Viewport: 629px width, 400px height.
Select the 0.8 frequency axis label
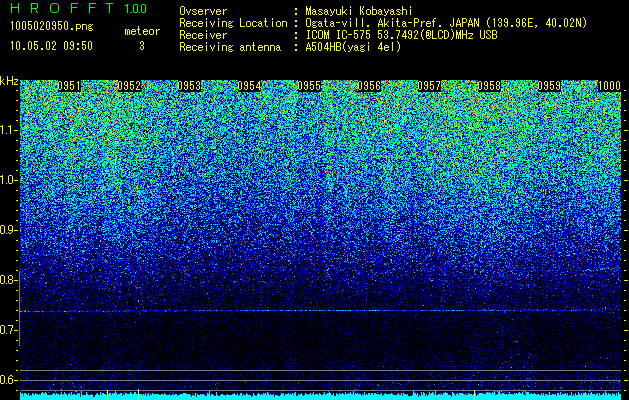(x=8, y=280)
